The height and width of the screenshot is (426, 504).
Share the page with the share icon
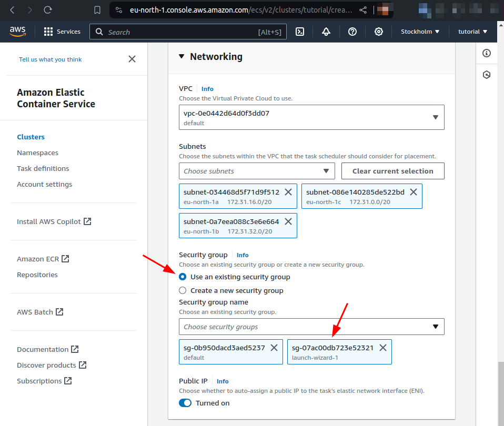click(363, 11)
